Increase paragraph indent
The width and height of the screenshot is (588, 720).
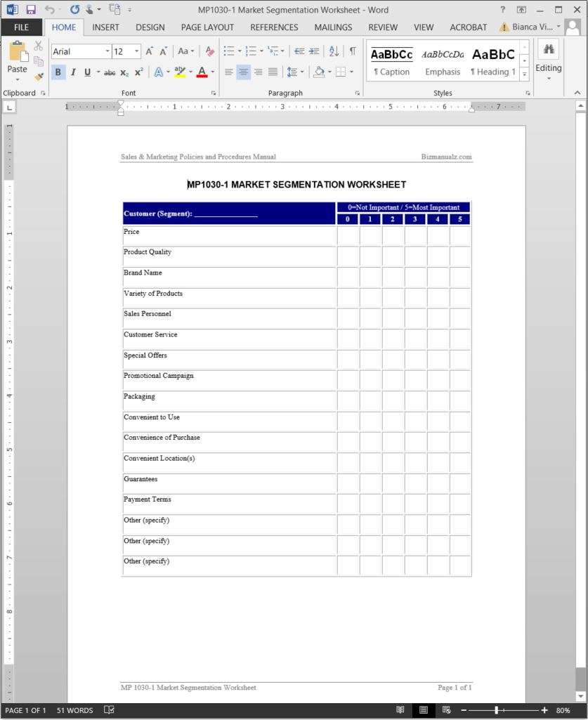point(314,51)
